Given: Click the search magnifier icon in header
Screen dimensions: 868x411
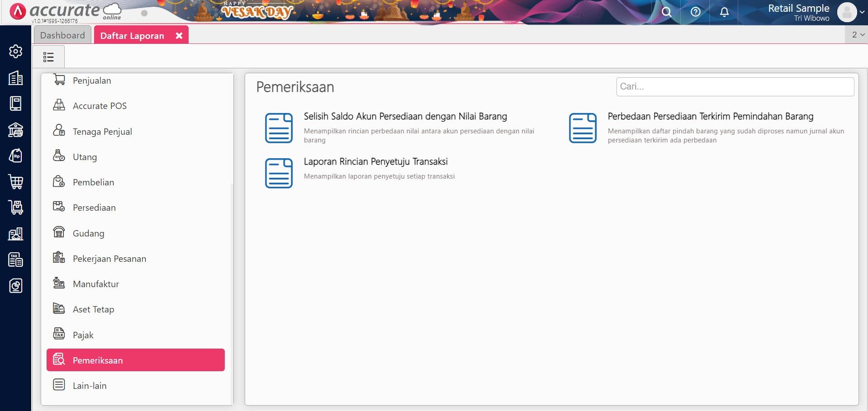Looking at the screenshot, I should [x=666, y=12].
